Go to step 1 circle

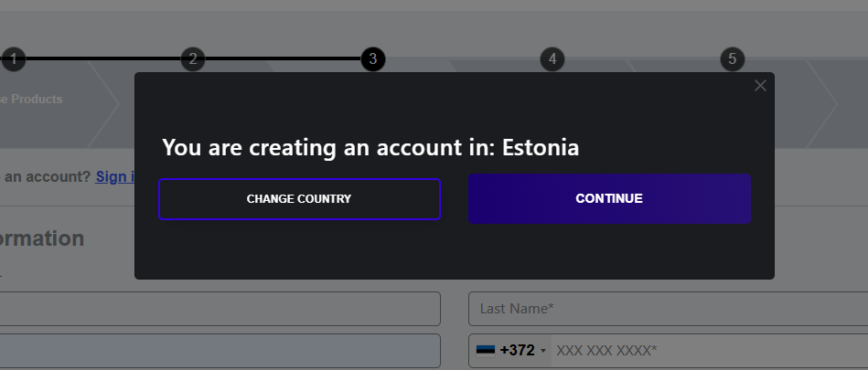click(x=13, y=59)
